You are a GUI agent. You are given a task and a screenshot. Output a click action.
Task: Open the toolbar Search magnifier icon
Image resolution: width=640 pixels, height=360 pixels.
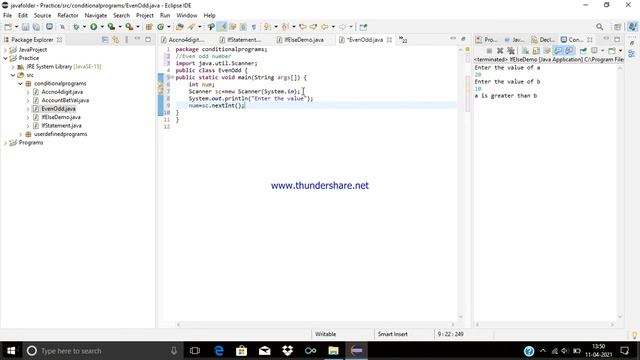pos(600,27)
